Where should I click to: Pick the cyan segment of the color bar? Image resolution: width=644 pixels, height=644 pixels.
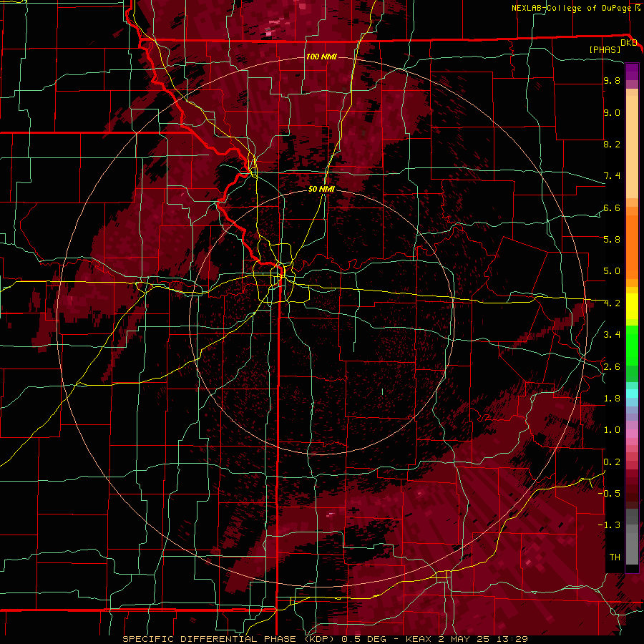632,394
